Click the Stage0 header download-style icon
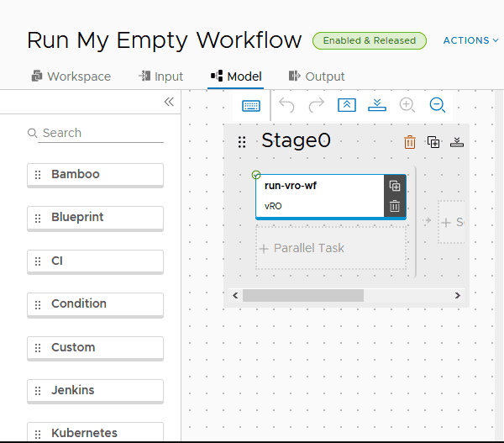Screen dimensions: 504x443 pyautogui.click(x=457, y=142)
